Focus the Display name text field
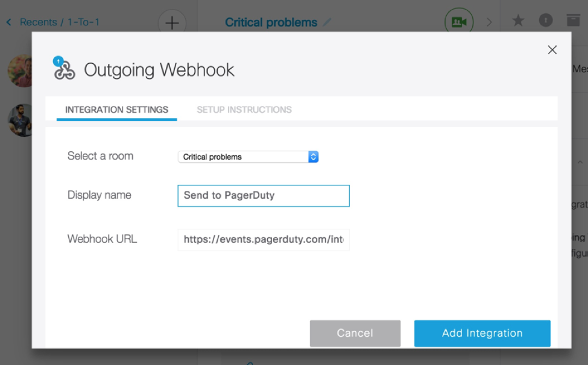The height and width of the screenshot is (365, 588). pos(264,196)
